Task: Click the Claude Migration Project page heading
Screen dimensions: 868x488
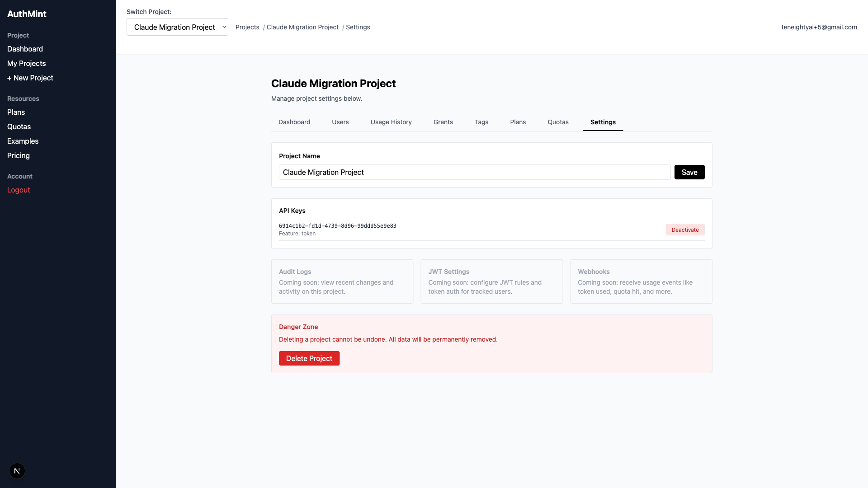Action: pos(334,84)
